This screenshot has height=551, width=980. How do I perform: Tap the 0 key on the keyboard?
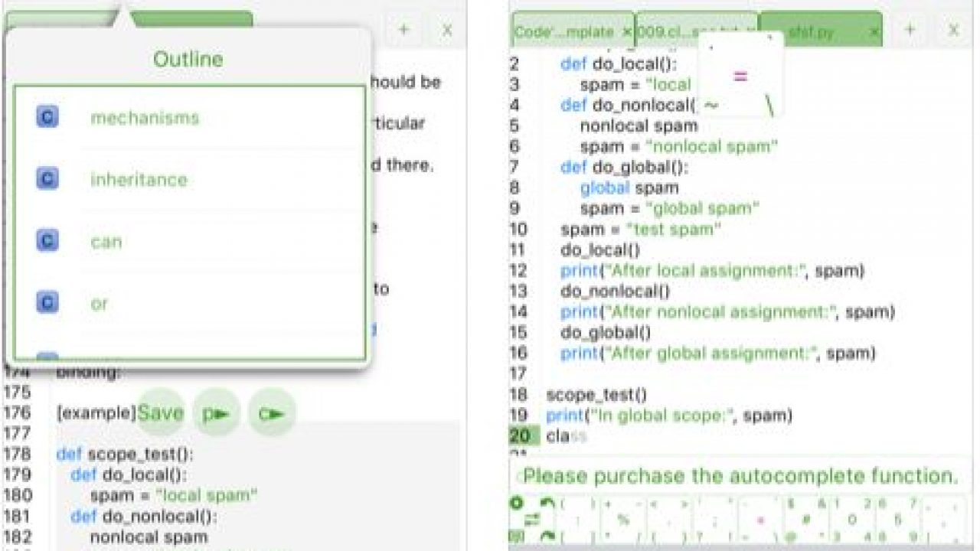(851, 520)
